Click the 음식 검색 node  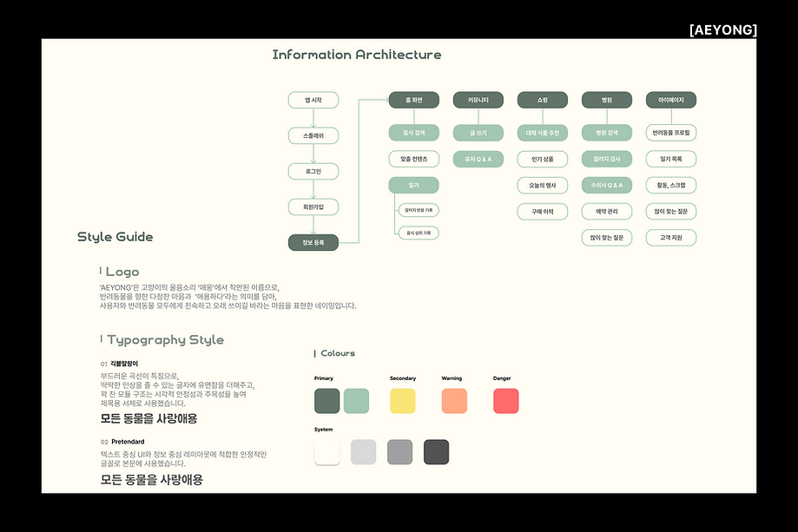pos(413,133)
